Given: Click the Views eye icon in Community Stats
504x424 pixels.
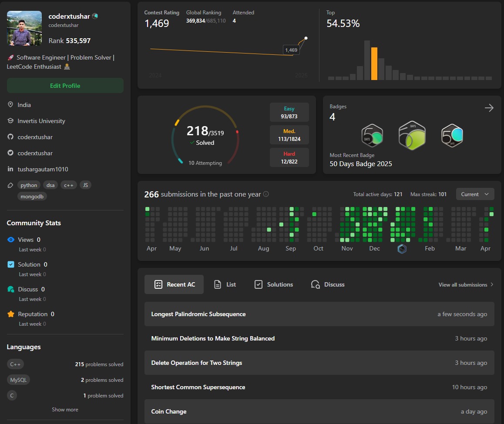Looking at the screenshot, I should coord(11,240).
